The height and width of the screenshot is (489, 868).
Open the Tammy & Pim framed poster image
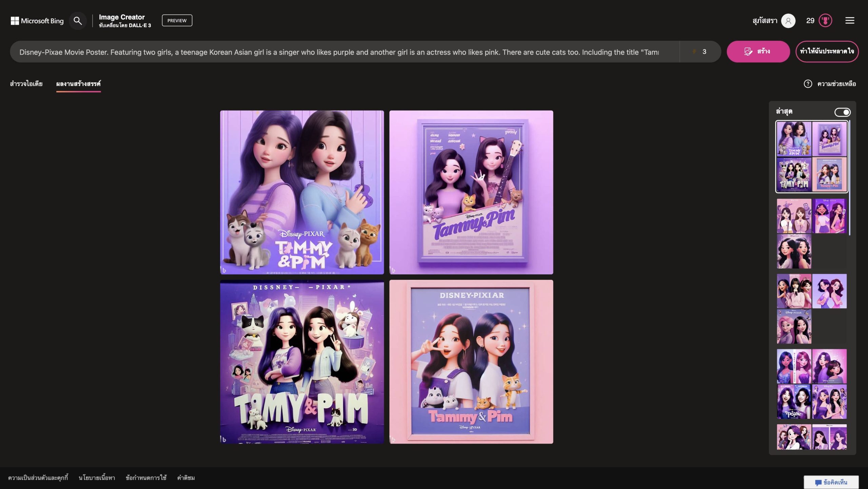(471, 192)
